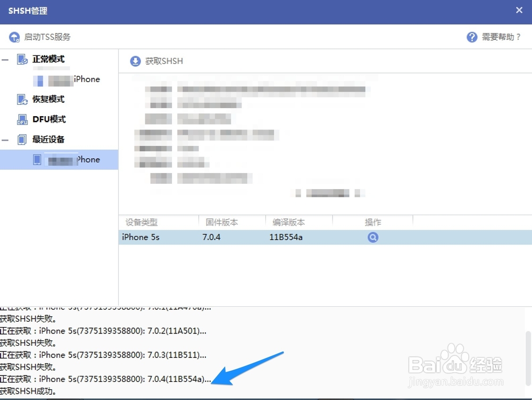Click the 最近设备 device icon
The width and height of the screenshot is (532, 400).
[22, 140]
